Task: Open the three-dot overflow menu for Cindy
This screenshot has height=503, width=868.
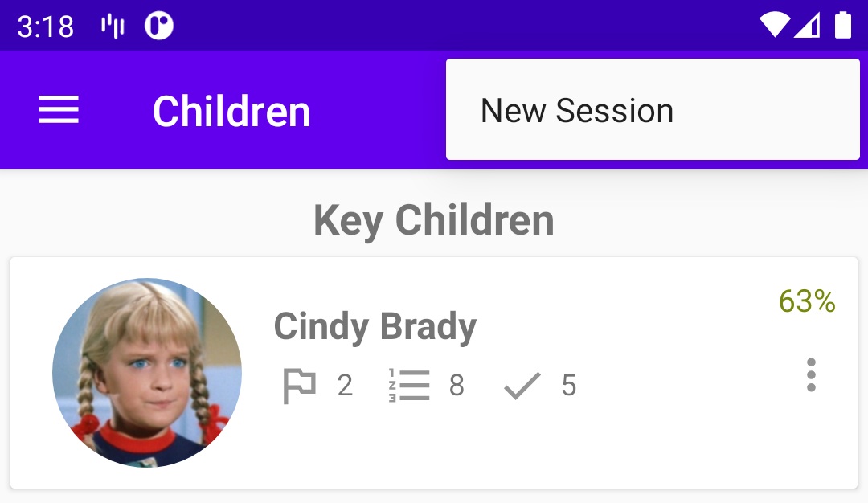Action: [811, 375]
